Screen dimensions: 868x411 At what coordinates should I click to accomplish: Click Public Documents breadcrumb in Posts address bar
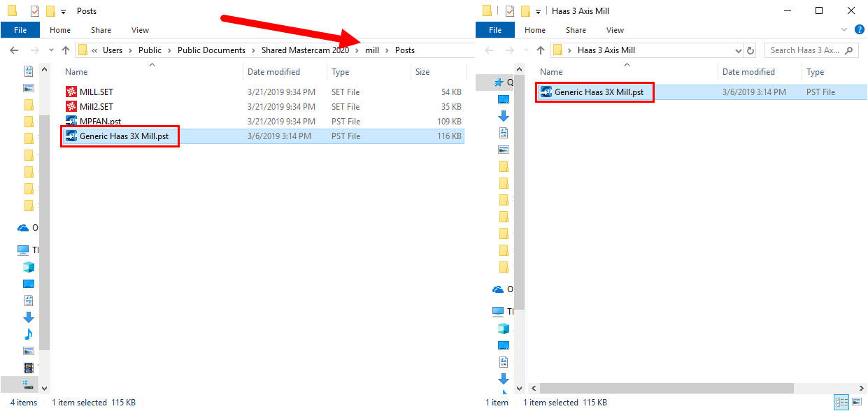pos(211,50)
